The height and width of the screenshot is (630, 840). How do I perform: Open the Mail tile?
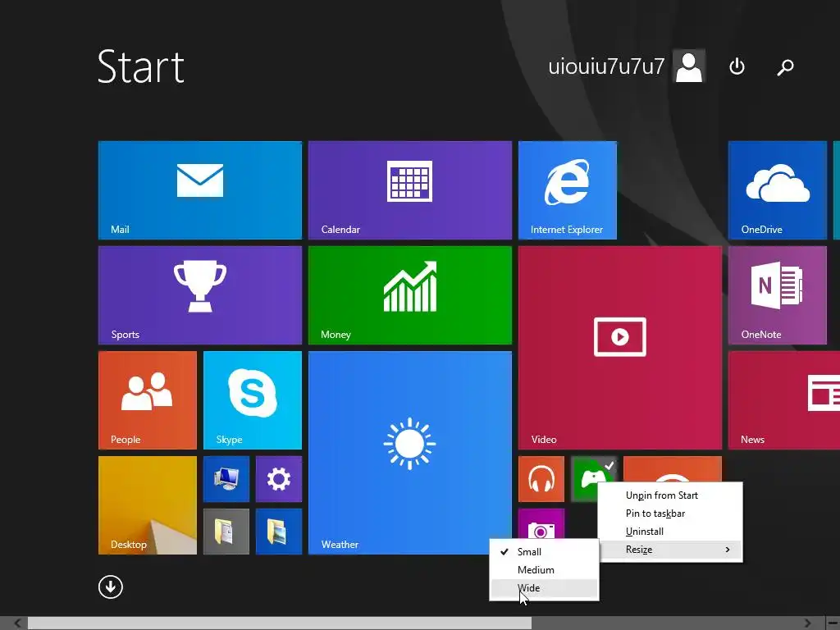[200, 190]
